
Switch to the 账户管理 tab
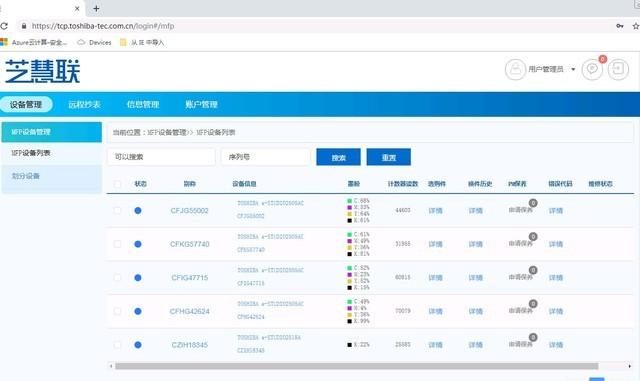point(201,105)
